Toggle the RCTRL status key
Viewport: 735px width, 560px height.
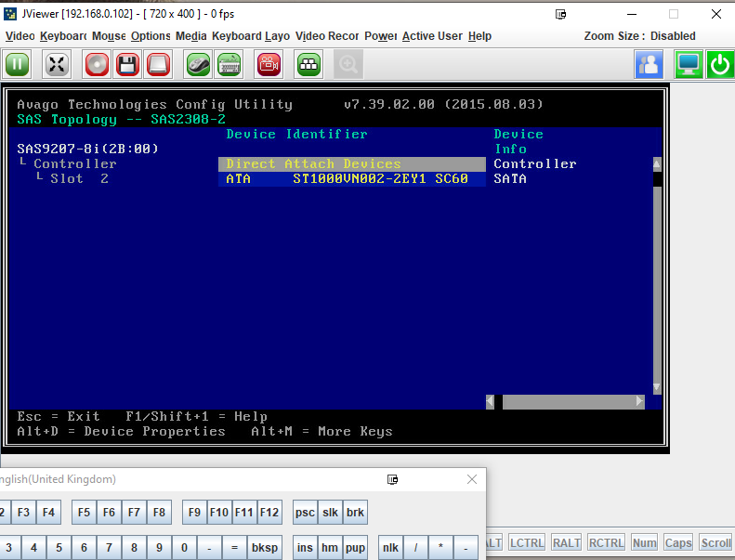tap(606, 542)
